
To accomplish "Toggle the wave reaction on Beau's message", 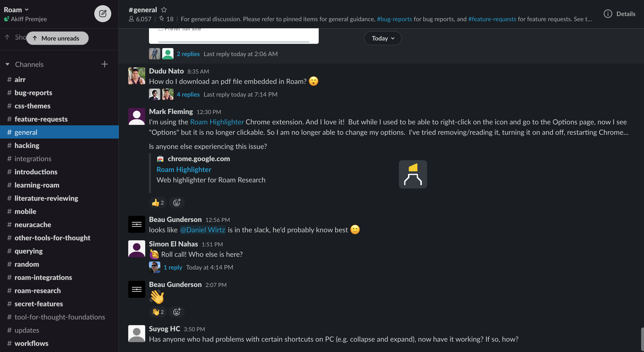I will (x=157, y=312).
